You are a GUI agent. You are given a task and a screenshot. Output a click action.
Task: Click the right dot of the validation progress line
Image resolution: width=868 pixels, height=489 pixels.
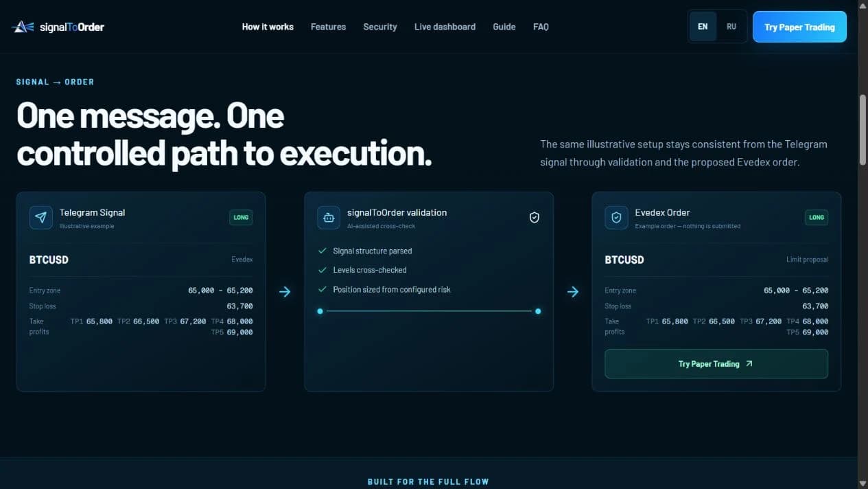[538, 311]
